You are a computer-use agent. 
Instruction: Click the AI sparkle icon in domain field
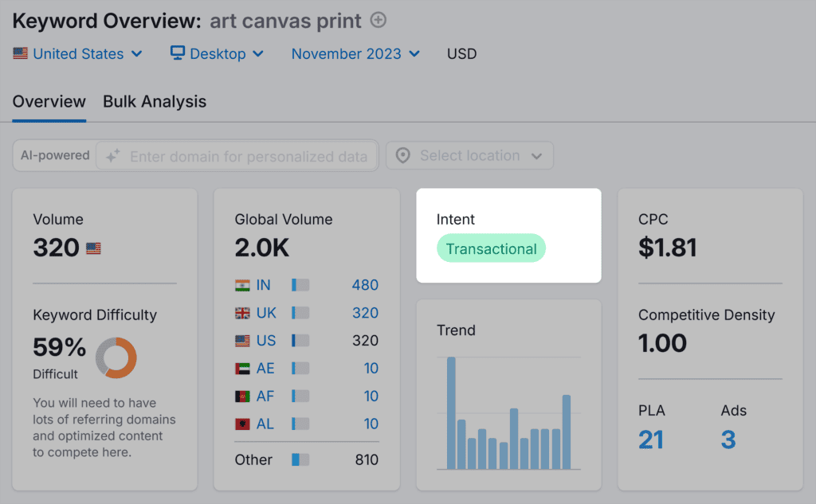tap(112, 155)
